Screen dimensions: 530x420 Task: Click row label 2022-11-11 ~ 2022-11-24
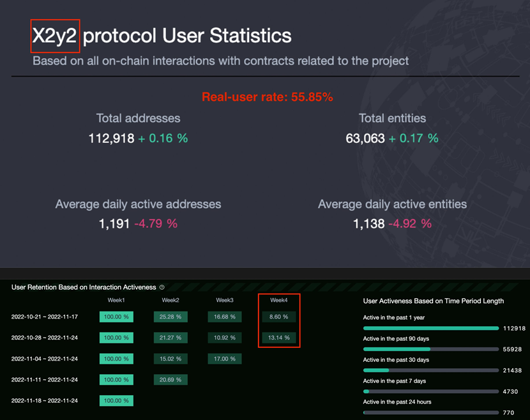click(45, 380)
